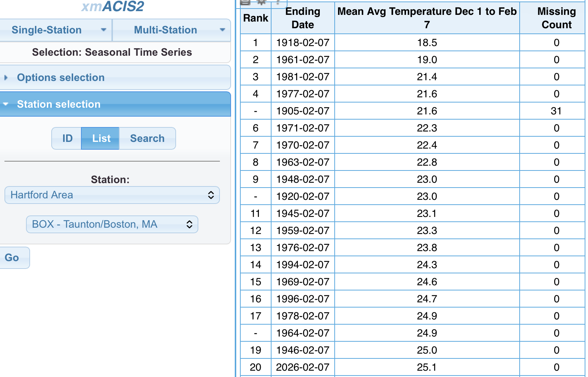
Task: Select the List station mode button
Action: [101, 139]
